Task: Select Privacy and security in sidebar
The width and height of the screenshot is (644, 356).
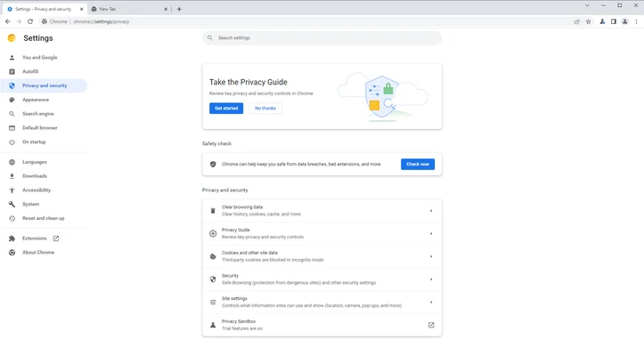Action: [44, 85]
